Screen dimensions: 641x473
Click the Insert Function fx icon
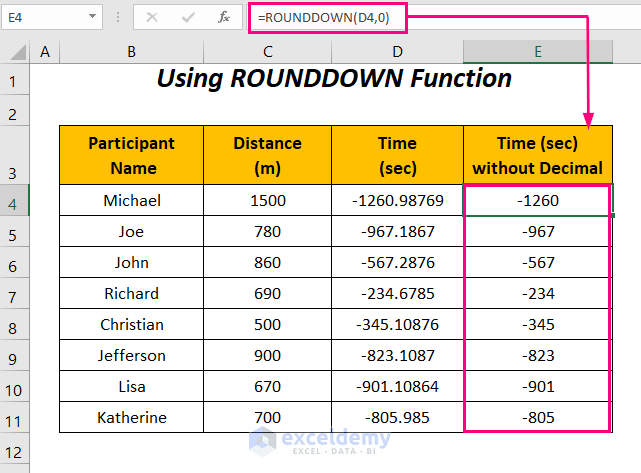point(225,17)
